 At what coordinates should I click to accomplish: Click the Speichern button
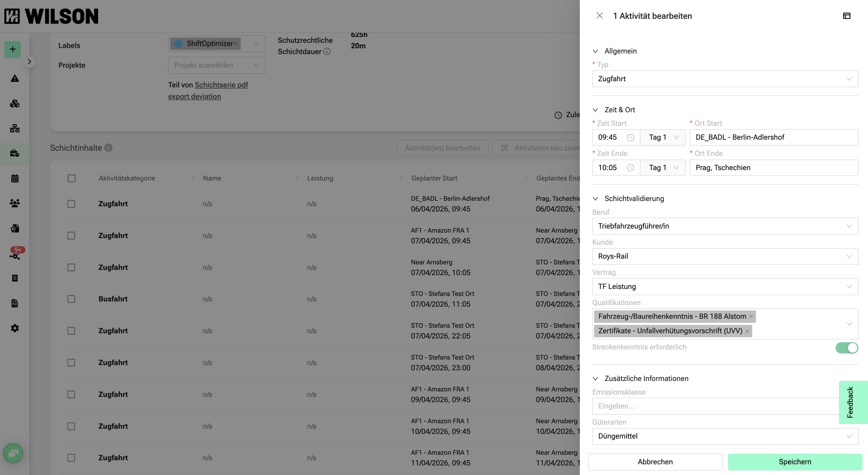[795, 462]
